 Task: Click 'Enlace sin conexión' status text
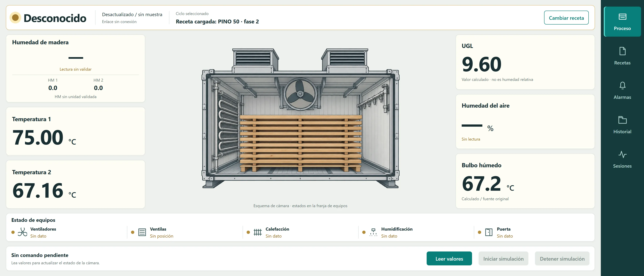(x=119, y=22)
